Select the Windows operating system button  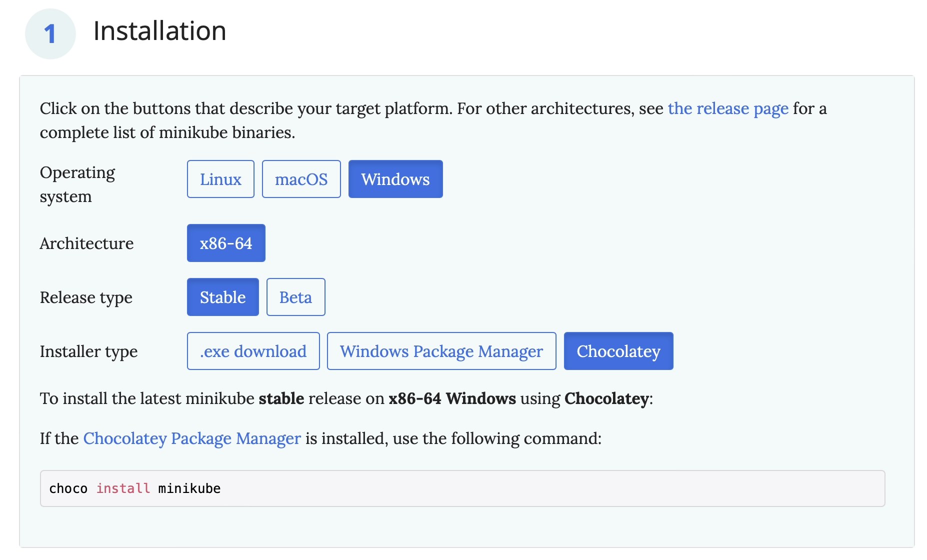point(395,178)
